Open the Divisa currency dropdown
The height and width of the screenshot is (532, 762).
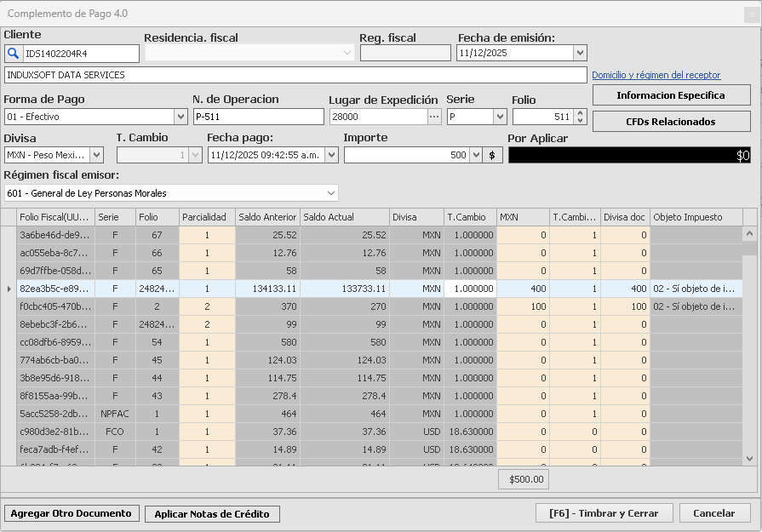tap(96, 155)
